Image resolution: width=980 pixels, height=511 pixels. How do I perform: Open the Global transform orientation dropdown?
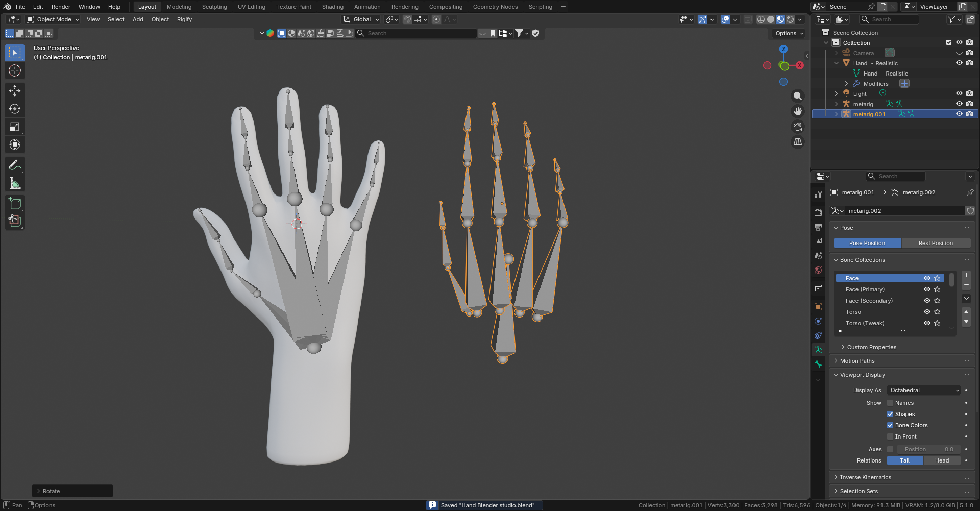(361, 19)
